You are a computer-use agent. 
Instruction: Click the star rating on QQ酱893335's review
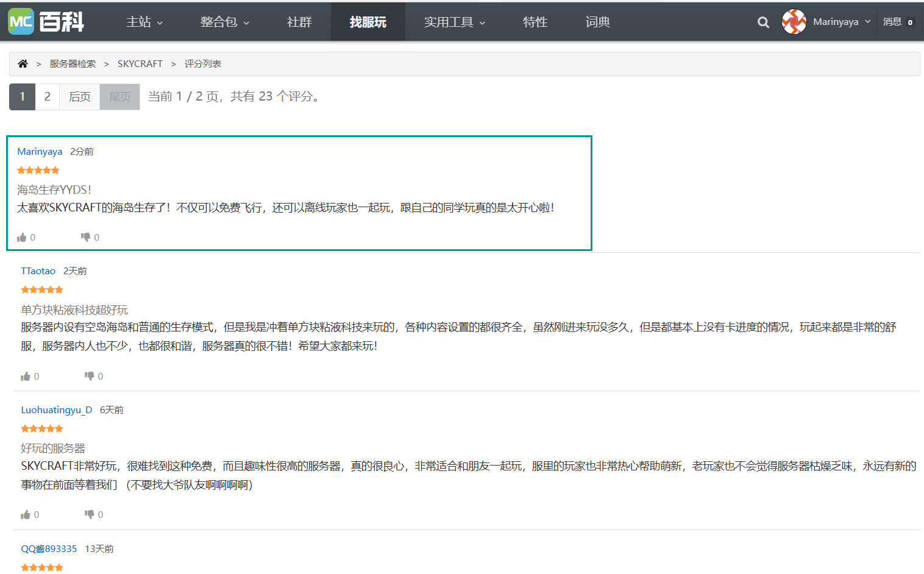click(x=42, y=567)
